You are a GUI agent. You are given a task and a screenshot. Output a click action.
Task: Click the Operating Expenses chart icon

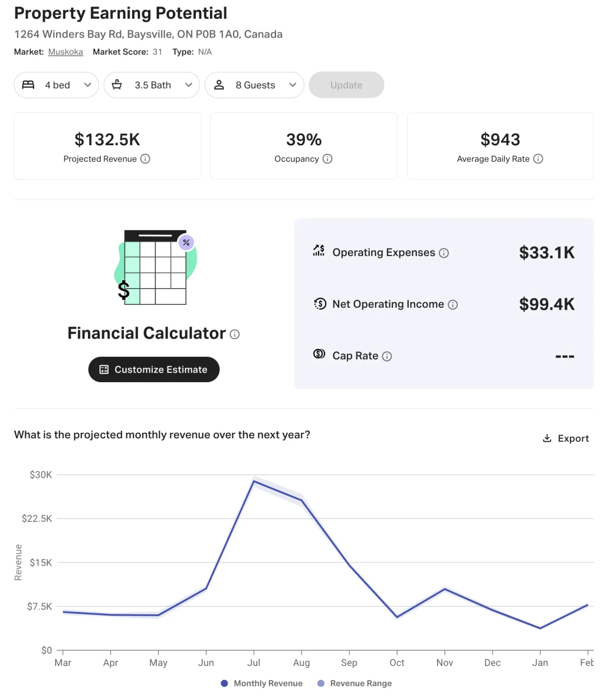coord(319,250)
